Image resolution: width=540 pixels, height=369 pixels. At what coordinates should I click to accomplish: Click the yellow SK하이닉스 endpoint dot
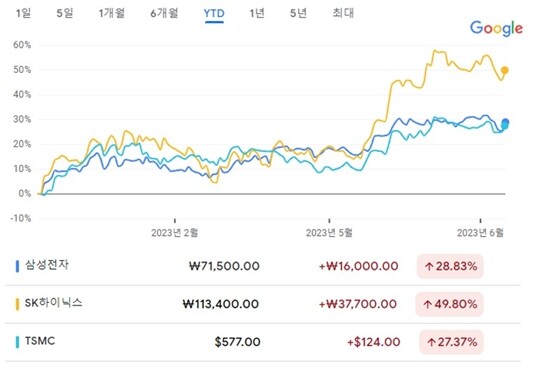coord(505,70)
